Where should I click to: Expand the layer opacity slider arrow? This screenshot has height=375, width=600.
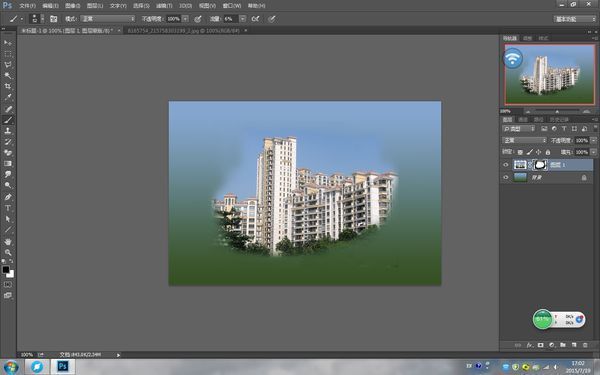pyautogui.click(x=593, y=140)
